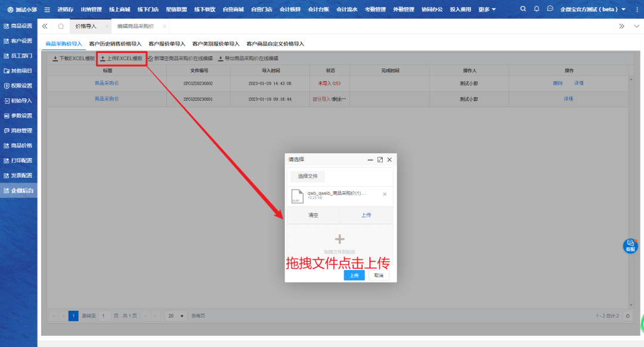
Task: Open the 客服 customer service floating icon
Action: click(x=630, y=245)
